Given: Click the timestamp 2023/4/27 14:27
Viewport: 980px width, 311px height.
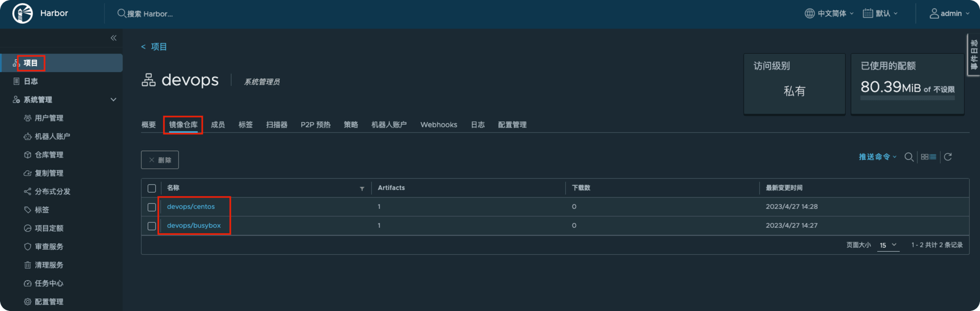Looking at the screenshot, I should click(792, 225).
